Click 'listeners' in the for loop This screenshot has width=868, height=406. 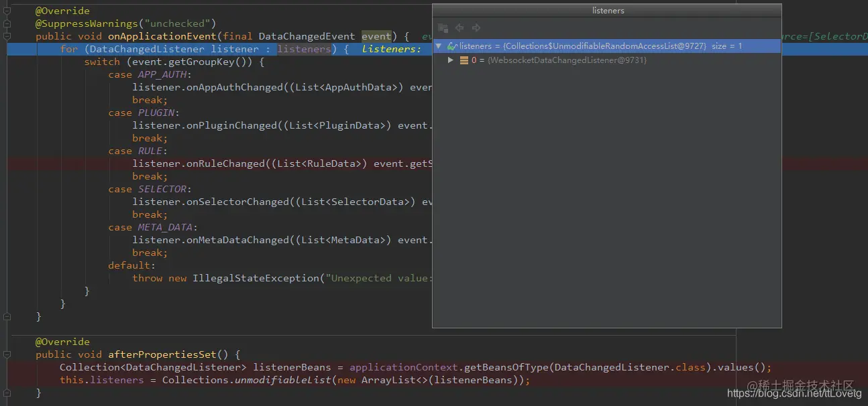pyautogui.click(x=304, y=49)
